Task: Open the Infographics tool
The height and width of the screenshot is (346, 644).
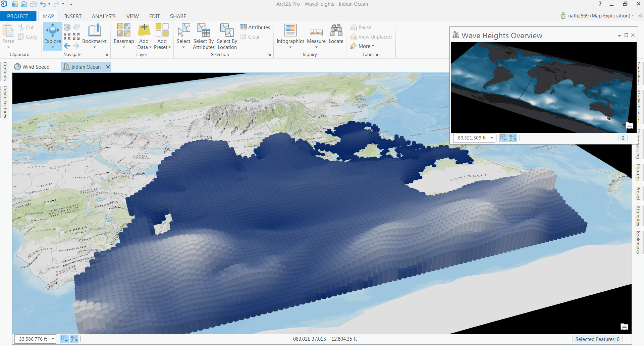Action: 290,30
